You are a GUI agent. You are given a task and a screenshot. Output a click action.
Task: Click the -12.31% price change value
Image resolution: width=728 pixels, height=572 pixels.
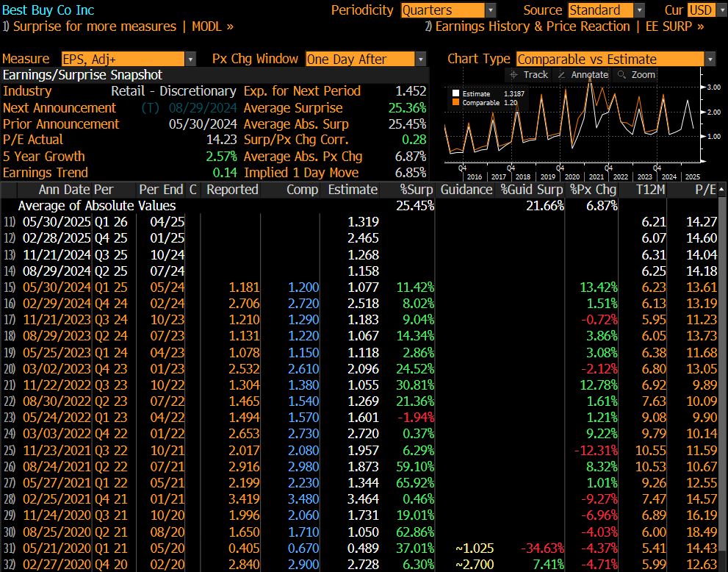coord(596,450)
